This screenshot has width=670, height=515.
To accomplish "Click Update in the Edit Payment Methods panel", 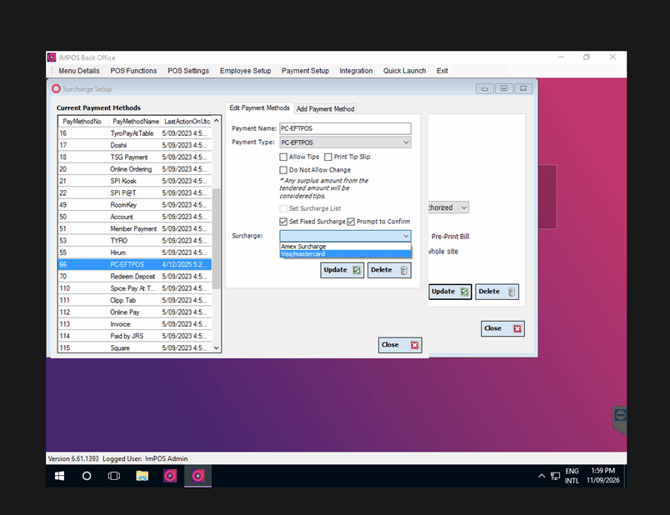I will tap(342, 270).
